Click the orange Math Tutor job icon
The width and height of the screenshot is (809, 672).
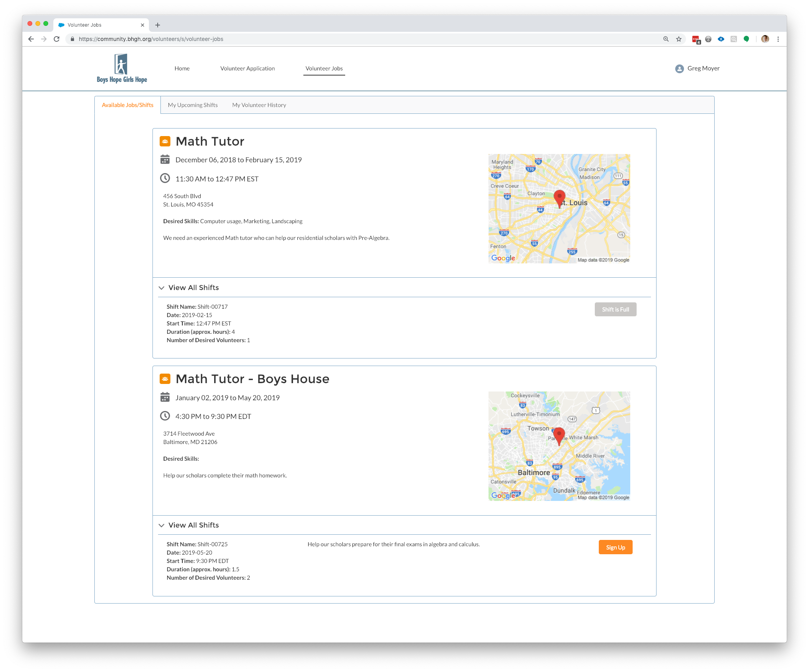point(165,141)
